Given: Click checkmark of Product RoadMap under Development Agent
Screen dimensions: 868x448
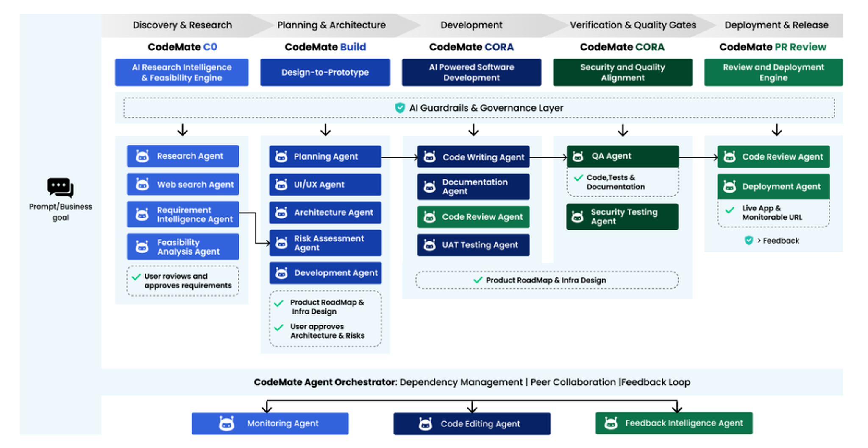Looking at the screenshot, I should coord(278,303).
